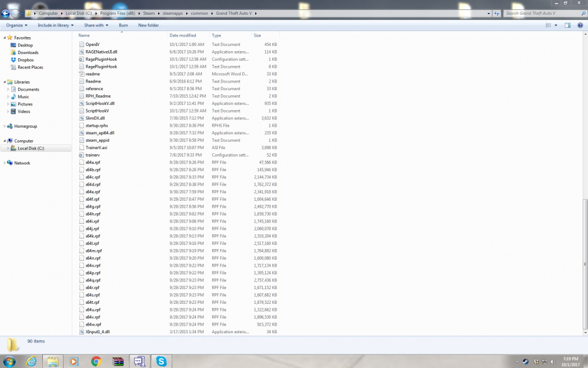Collapse the Computer tree node
Viewport: 588px width, 368px height.
5,141
